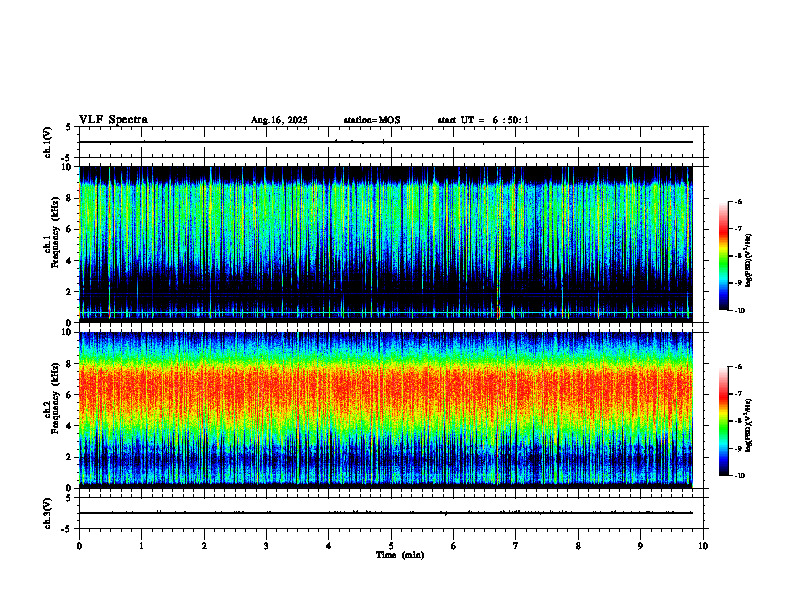Click the "-10" label on ch.1 color bar

point(739,311)
